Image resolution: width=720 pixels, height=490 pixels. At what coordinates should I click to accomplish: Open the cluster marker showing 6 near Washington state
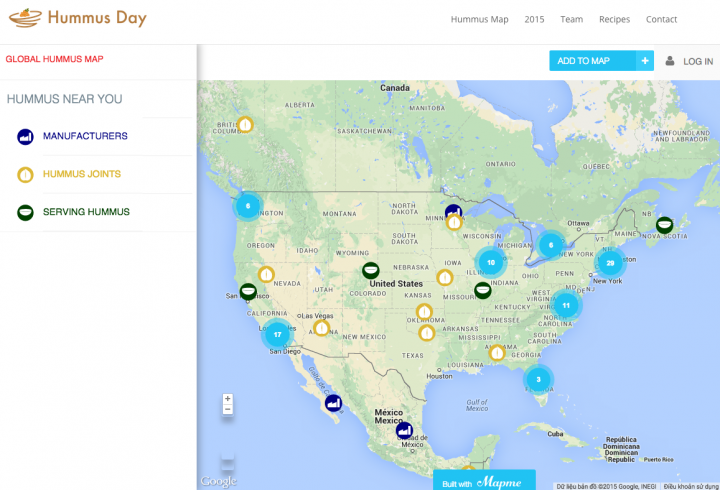click(248, 206)
